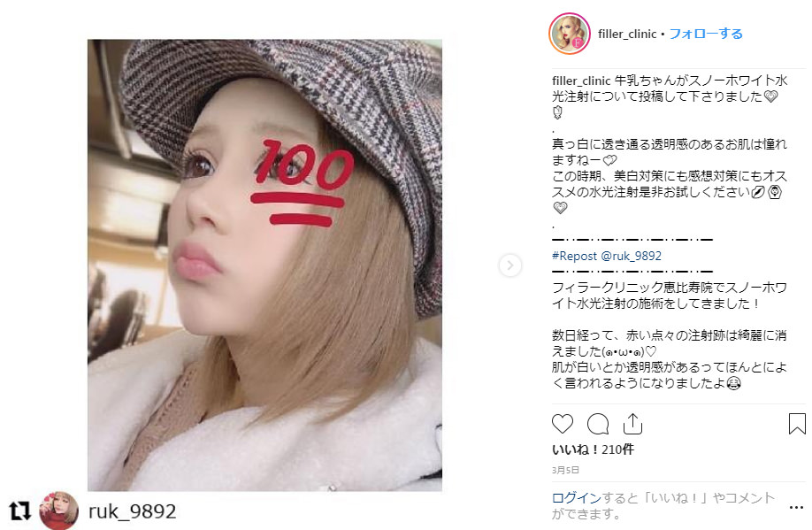Open the filler_clinic profile picture

pos(569,34)
